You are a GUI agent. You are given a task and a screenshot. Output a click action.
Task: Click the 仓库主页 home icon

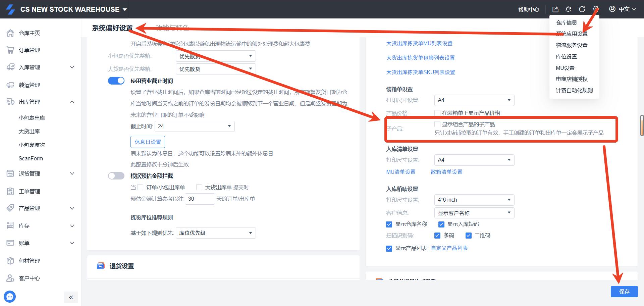[x=10, y=33]
